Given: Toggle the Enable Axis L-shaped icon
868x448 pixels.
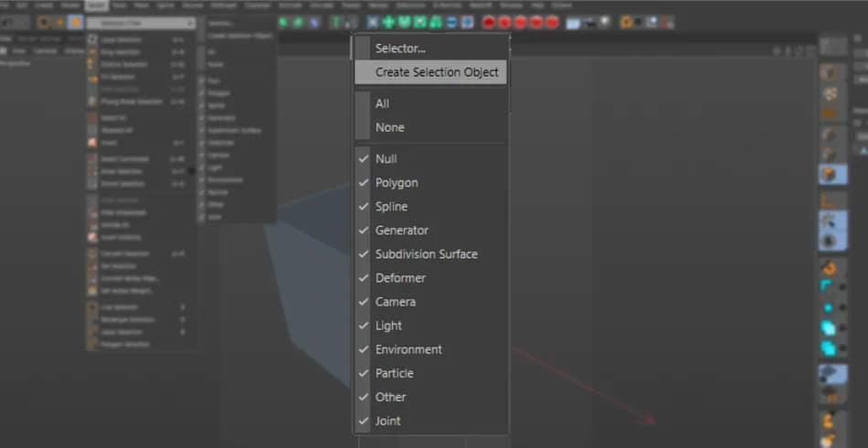Looking at the screenshot, I should pos(829,201).
